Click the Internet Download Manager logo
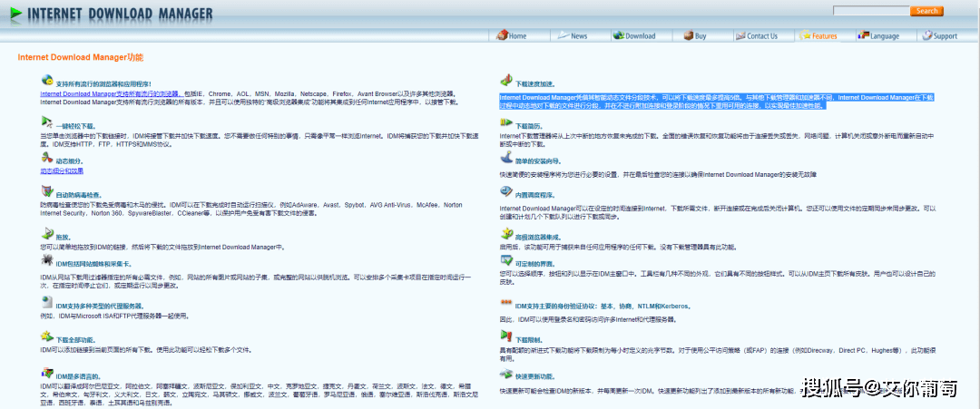 pyautogui.click(x=107, y=13)
